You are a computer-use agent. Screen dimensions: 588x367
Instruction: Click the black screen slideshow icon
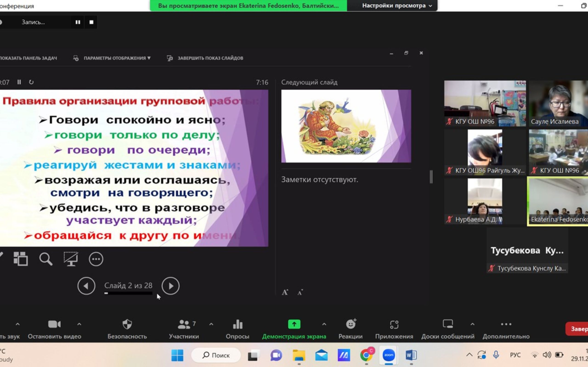(x=71, y=259)
